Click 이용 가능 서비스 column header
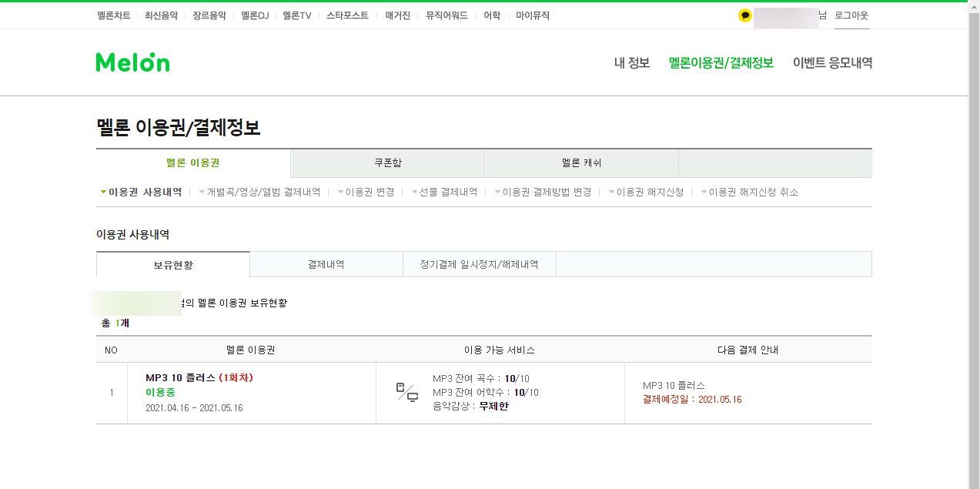The image size is (980, 489). pos(500,350)
